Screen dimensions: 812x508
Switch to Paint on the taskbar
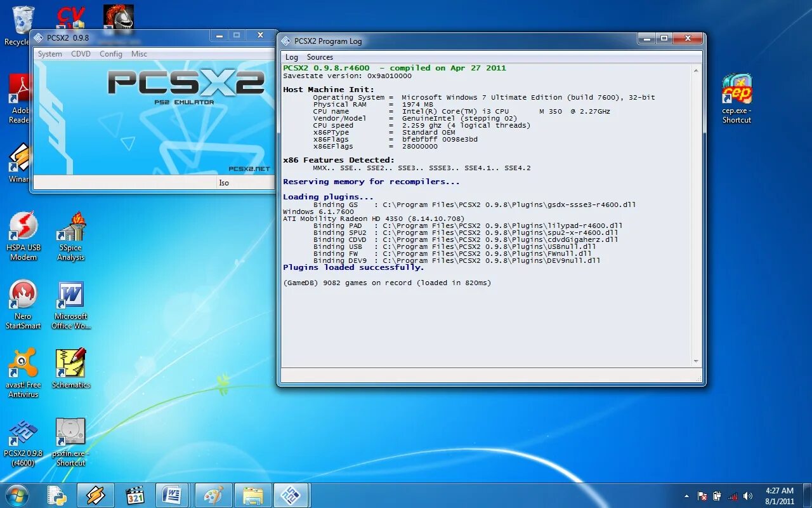click(x=213, y=495)
